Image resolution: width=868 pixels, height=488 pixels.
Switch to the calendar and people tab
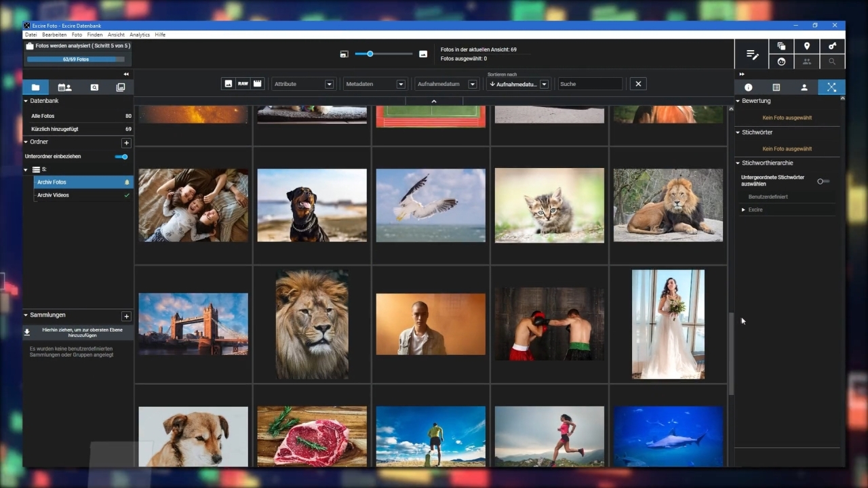64,87
